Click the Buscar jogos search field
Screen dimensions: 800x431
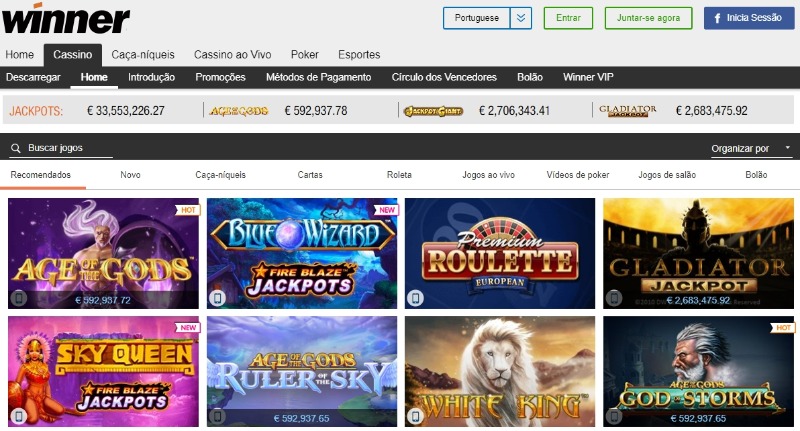[61, 148]
